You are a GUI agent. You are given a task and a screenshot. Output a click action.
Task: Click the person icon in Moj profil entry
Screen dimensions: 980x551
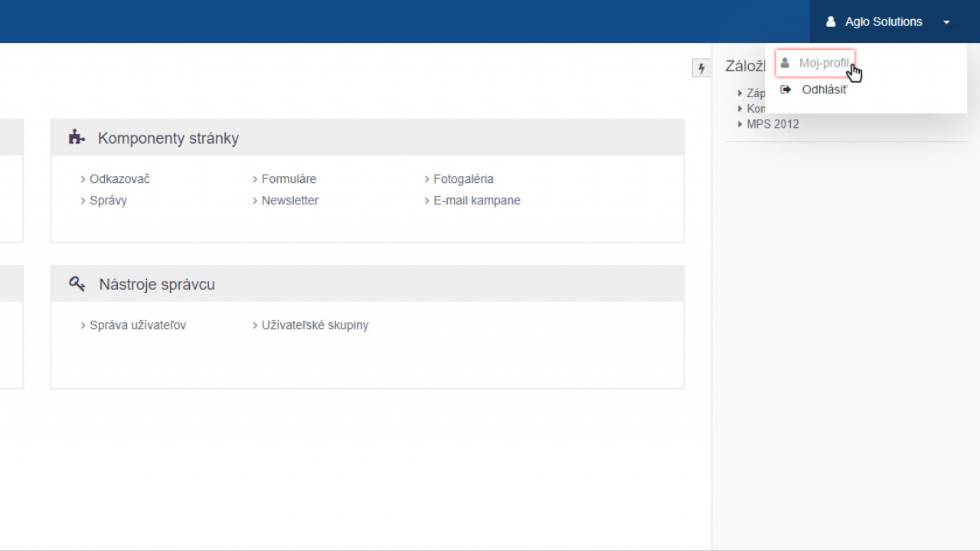785,64
